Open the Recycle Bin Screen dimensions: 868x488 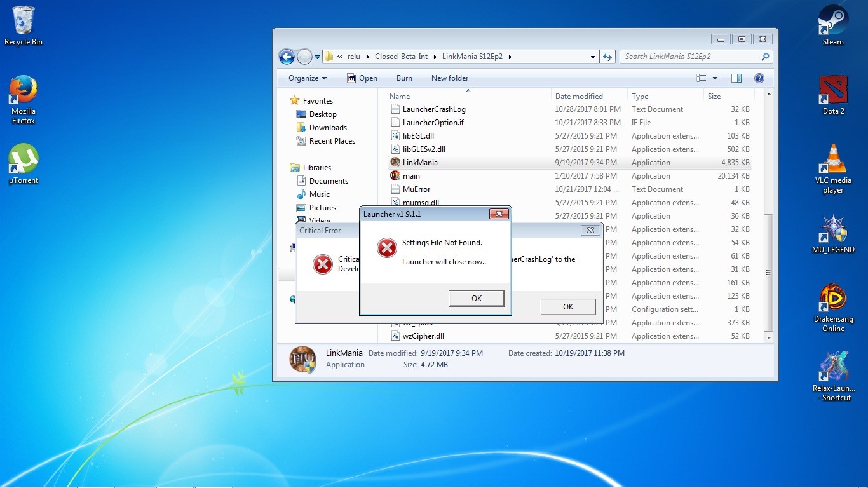(24, 22)
